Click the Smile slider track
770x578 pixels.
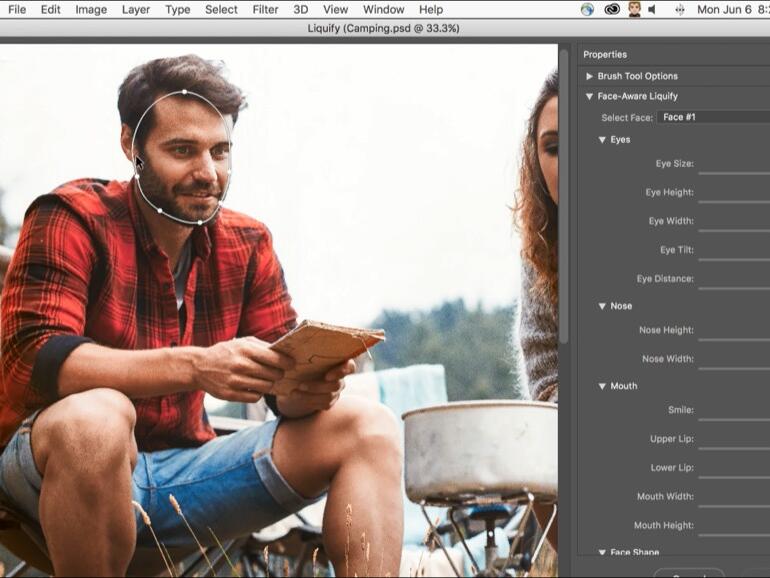click(734, 419)
